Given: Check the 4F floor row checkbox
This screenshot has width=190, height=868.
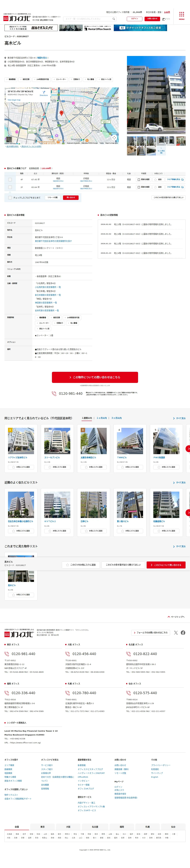Looking at the screenshot, I should (x=10, y=180).
